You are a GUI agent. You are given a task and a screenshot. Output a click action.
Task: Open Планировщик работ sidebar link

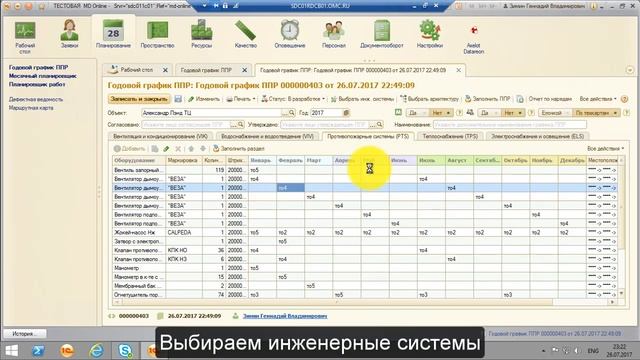[37, 84]
